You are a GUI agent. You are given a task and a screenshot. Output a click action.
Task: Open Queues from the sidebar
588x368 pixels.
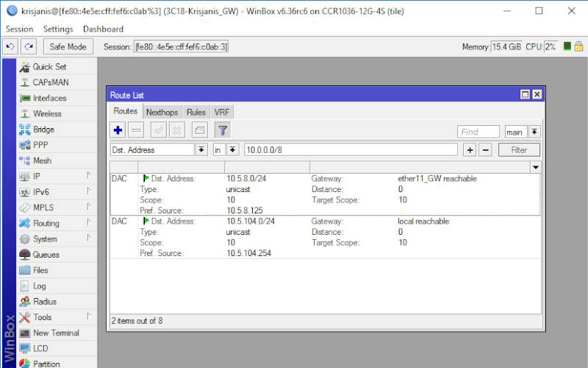[x=57, y=255]
